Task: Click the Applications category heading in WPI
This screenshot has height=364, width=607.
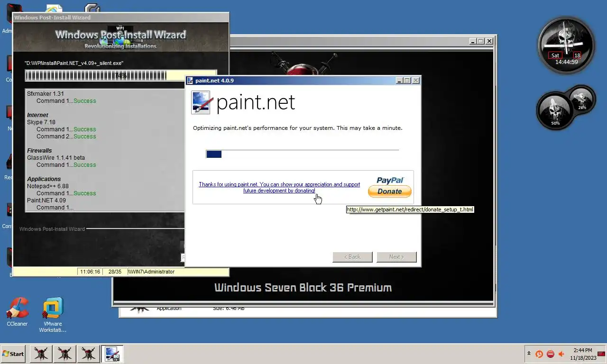Action: click(x=44, y=179)
